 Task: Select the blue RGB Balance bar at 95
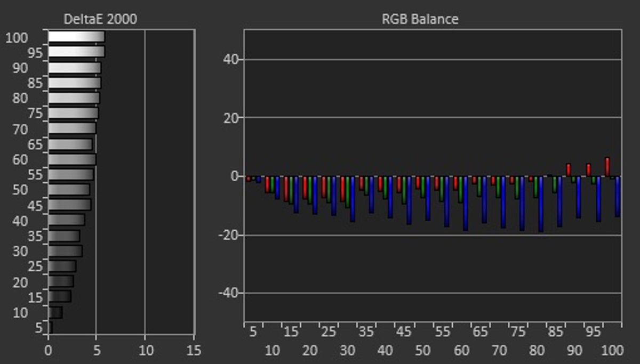tap(598, 199)
